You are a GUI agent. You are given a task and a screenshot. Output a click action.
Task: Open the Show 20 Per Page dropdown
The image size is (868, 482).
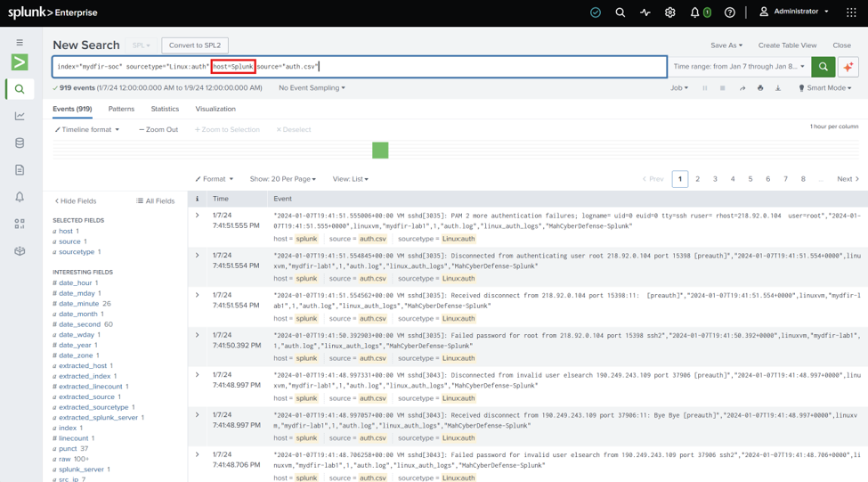click(283, 179)
